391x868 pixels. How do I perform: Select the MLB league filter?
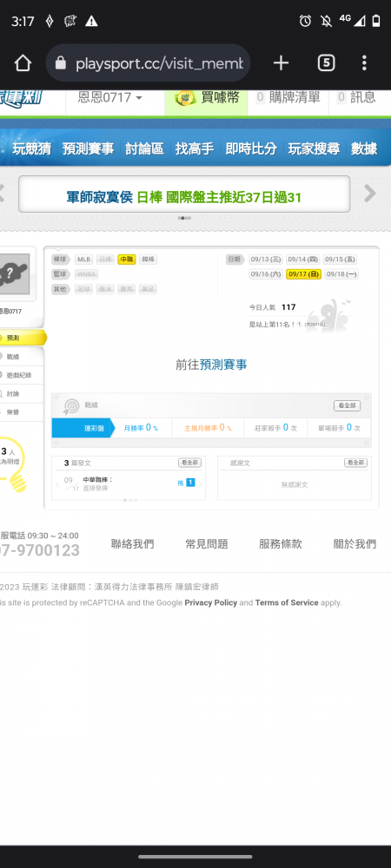point(84,259)
